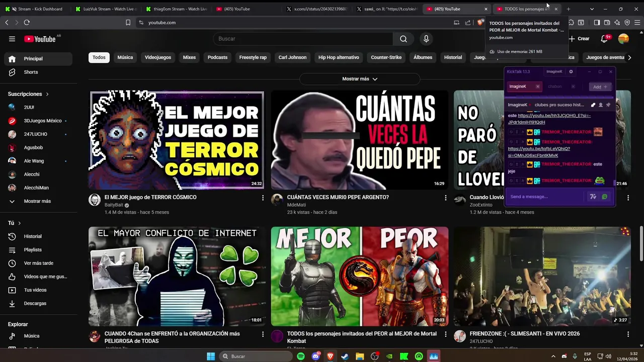Click the Brave Shields lion icon
Image resolution: width=644 pixels, height=362 pixels.
(x=480, y=23)
